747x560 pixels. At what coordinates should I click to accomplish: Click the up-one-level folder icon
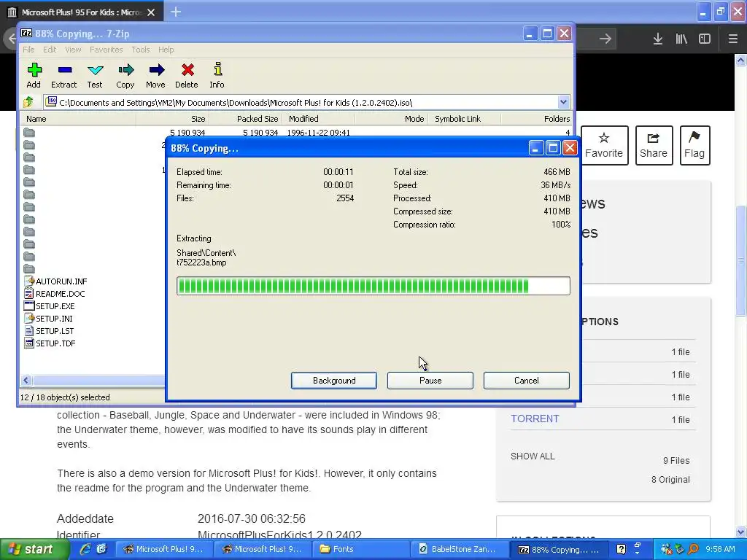[28, 102]
